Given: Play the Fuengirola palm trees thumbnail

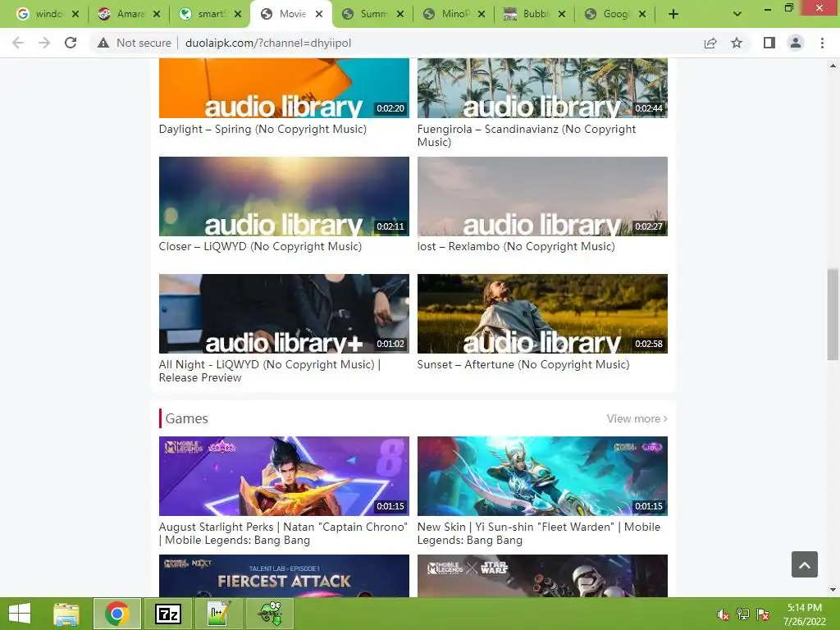Looking at the screenshot, I should click(542, 88).
